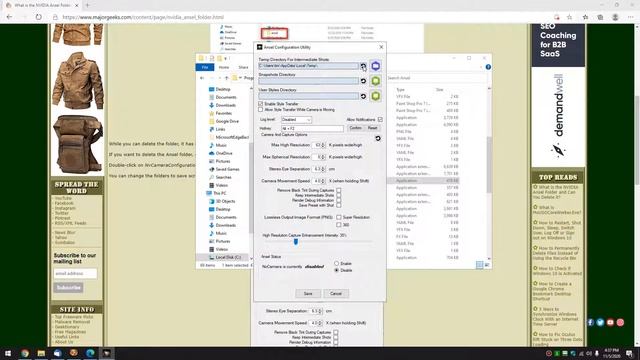Viewport: 640px width, 360px height.
Task: Click the browser address bar URL
Action: click(x=143, y=17)
